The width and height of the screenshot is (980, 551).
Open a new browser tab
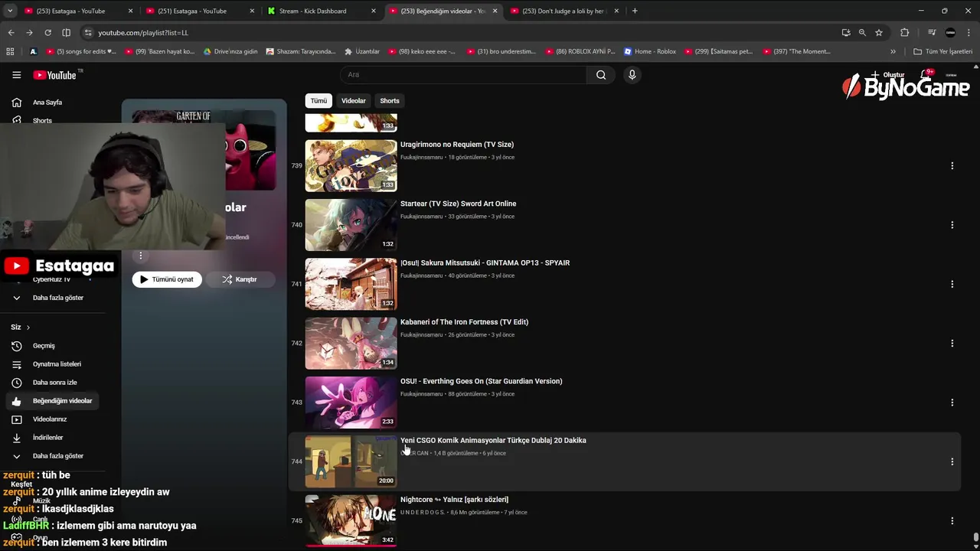point(635,11)
